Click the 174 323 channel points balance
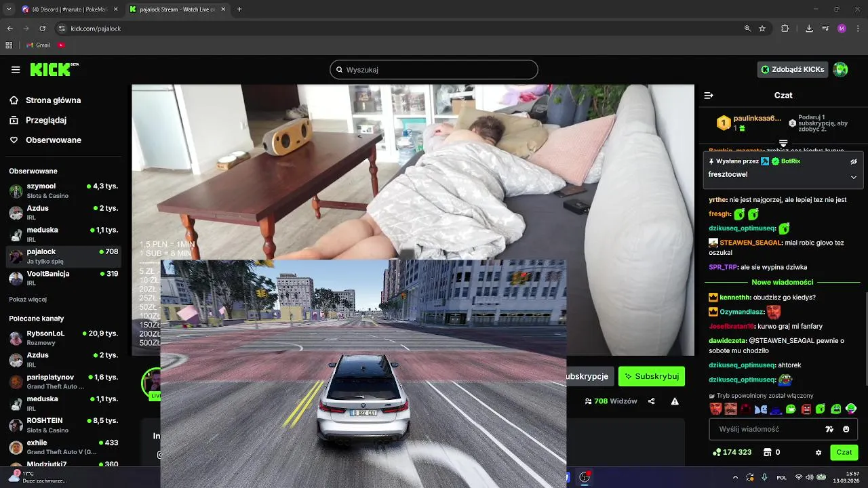This screenshot has height=488, width=868. [x=732, y=452]
